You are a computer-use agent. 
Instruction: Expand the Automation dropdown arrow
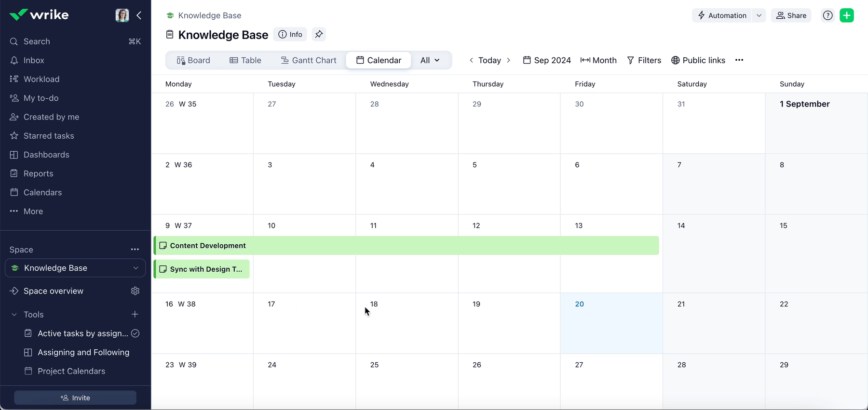point(759,15)
